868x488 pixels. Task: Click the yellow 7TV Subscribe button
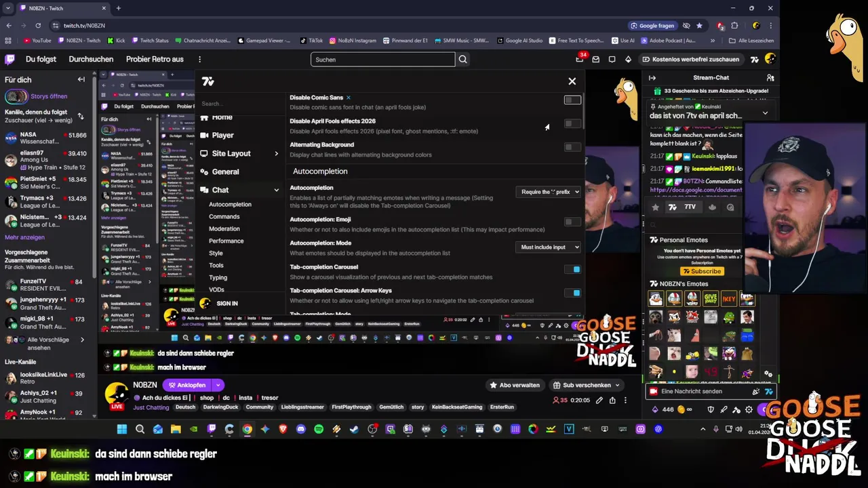701,271
